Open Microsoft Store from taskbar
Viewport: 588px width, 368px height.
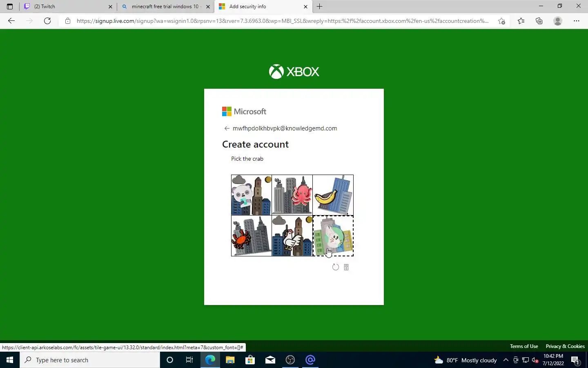[x=250, y=360]
